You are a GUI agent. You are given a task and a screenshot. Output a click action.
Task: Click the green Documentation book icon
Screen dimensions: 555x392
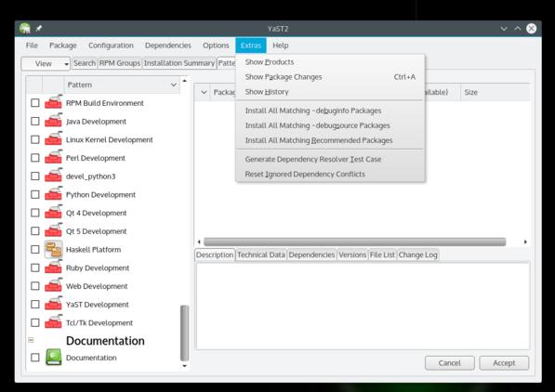click(x=53, y=358)
